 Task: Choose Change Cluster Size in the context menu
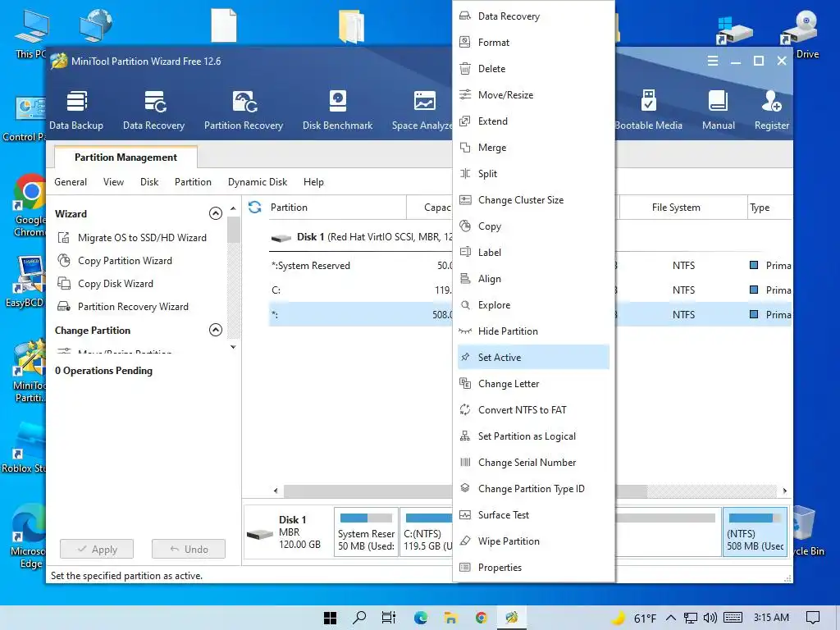point(533,200)
